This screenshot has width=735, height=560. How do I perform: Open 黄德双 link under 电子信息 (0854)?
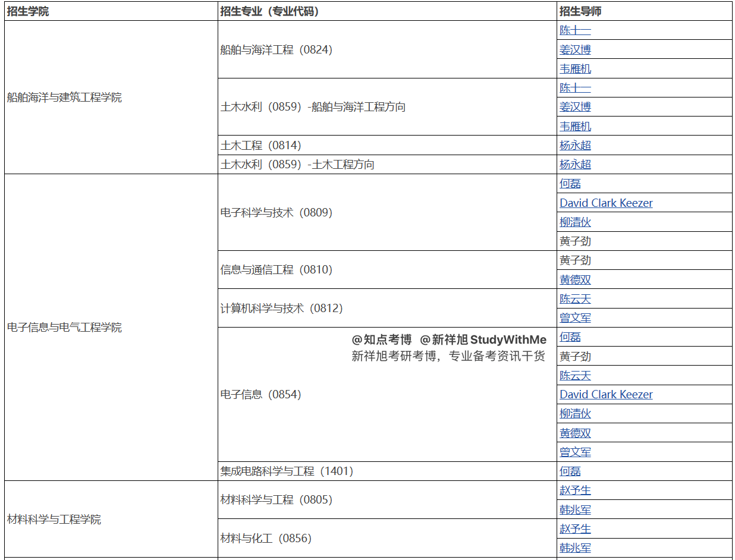(575, 433)
